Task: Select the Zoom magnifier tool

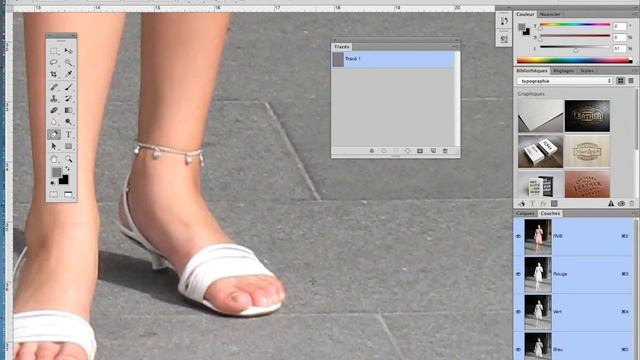Action: point(69,158)
